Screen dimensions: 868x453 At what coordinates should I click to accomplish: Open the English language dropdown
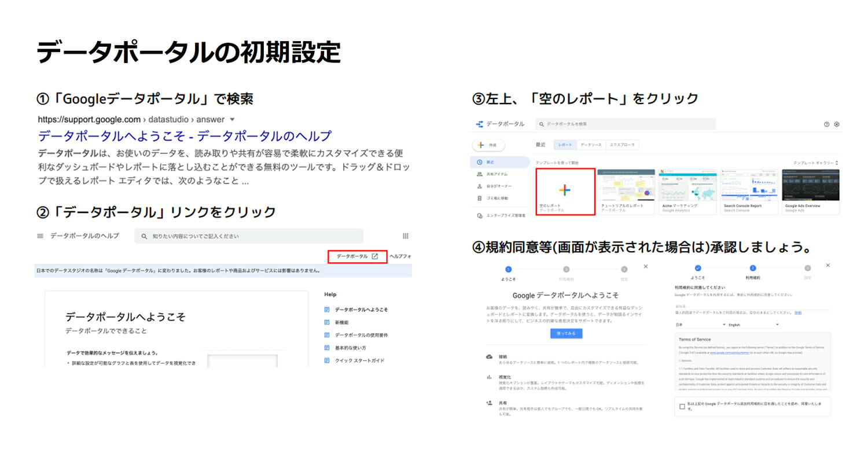[x=753, y=325]
